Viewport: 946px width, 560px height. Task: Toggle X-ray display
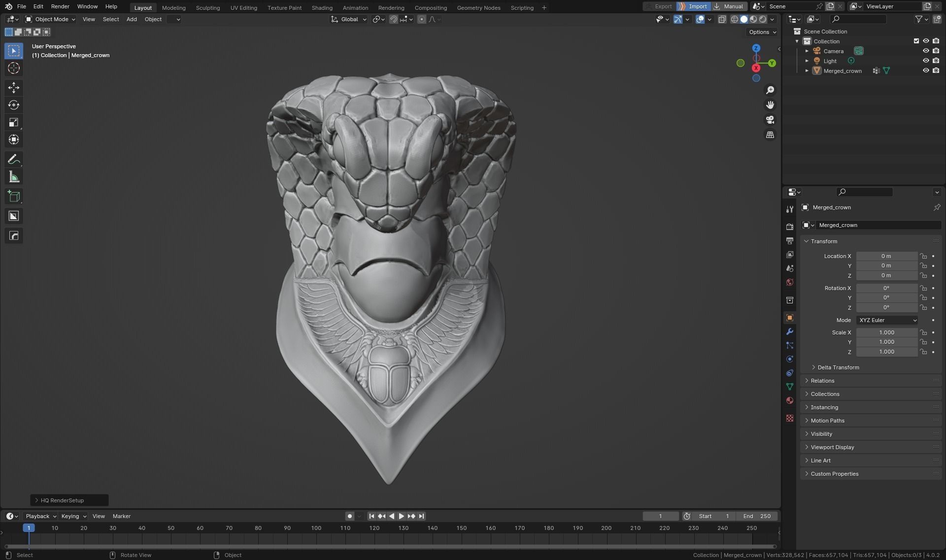(x=722, y=19)
